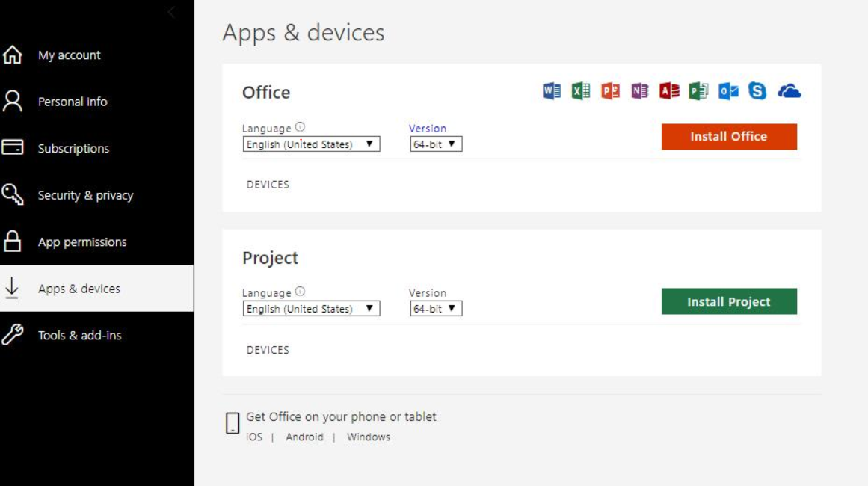Click the home icon beside My account

pyautogui.click(x=12, y=55)
